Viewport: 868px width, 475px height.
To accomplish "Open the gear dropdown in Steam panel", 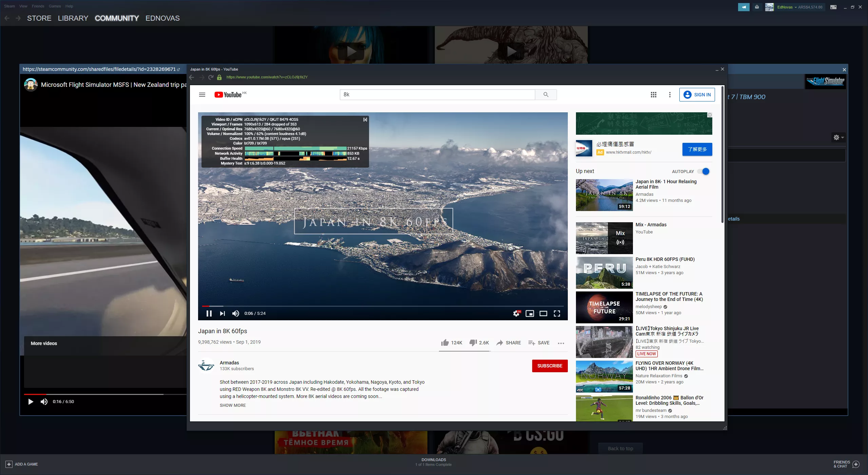I will (x=838, y=137).
